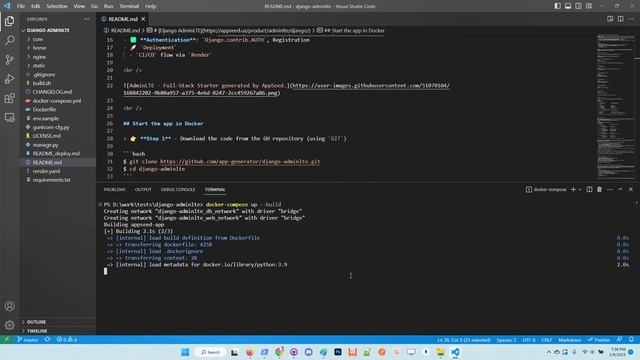640x360 pixels.
Task: Close the terminal panel
Action: [x=631, y=189]
